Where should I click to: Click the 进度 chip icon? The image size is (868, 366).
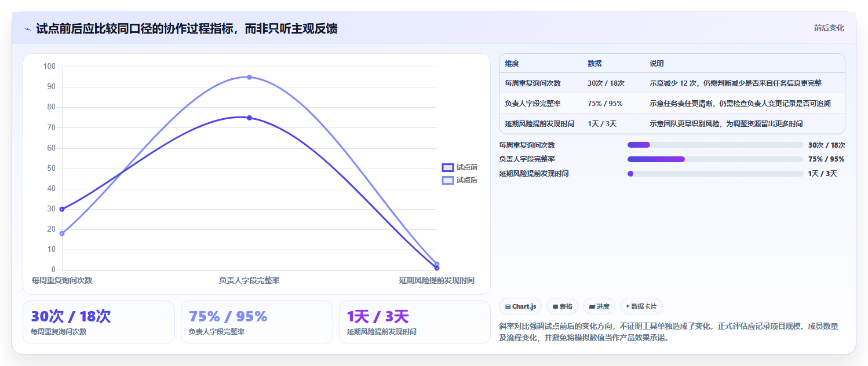[x=592, y=306]
